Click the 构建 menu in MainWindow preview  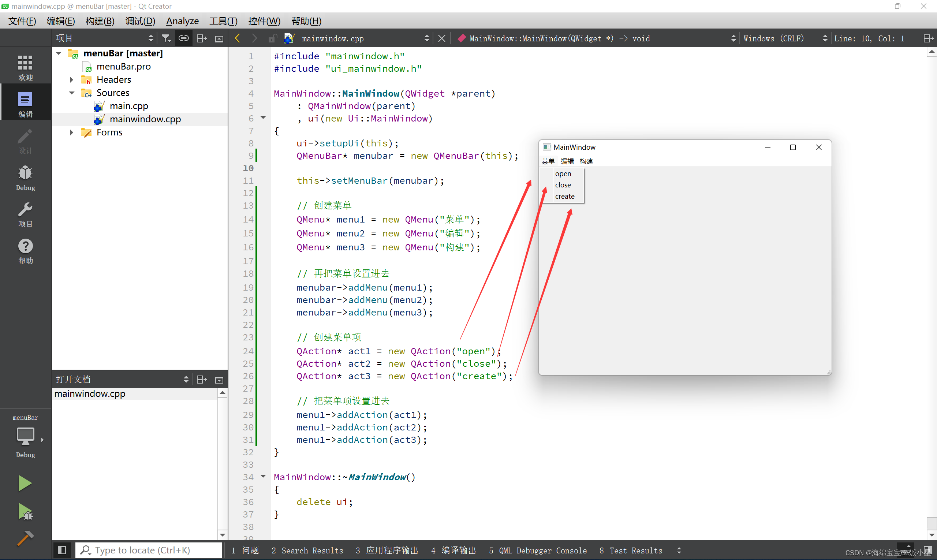pyautogui.click(x=586, y=161)
